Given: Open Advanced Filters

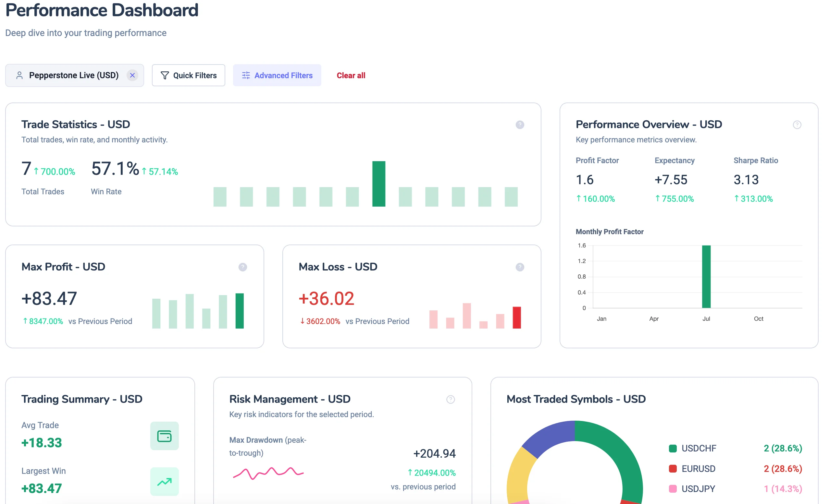Looking at the screenshot, I should click(x=278, y=76).
